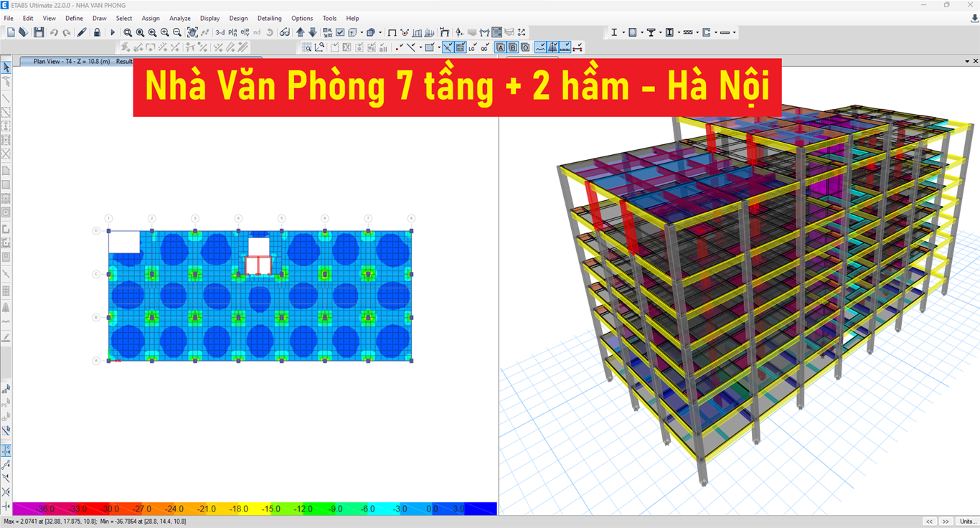
Task: Close the active view with X
Action: click(x=975, y=61)
